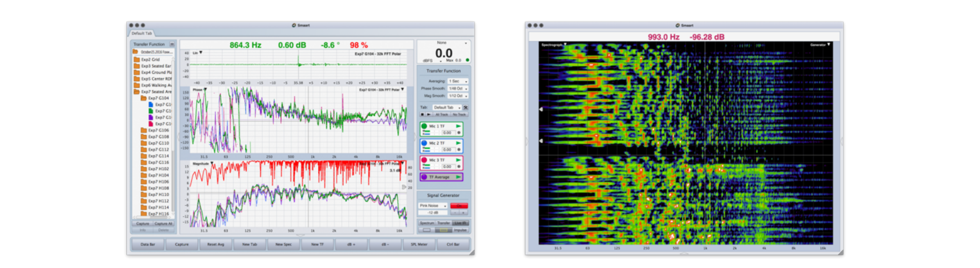The height and width of the screenshot is (268, 980).
Task: Open the Averaging dropdown showing 1 Sec
Action: (x=458, y=81)
